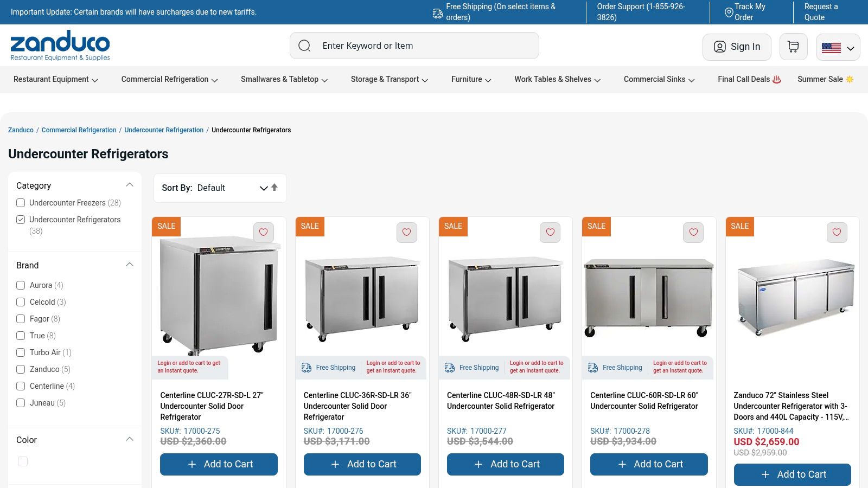Click free shipping icon on CLUC-60R-SD-LR card
Viewport: 868px width, 488px height.
tap(593, 368)
